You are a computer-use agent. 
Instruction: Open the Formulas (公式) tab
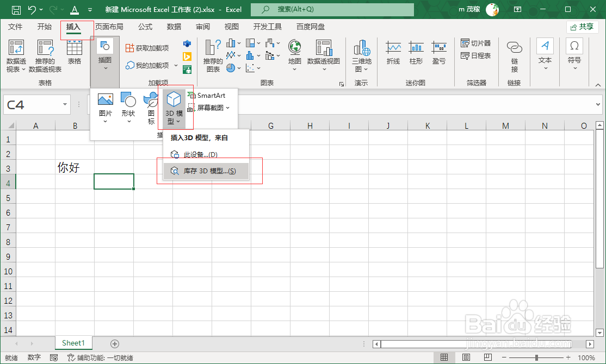point(145,27)
